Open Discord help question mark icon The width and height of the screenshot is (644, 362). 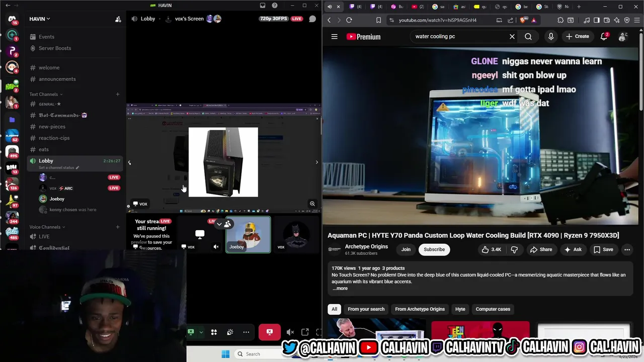[275, 6]
